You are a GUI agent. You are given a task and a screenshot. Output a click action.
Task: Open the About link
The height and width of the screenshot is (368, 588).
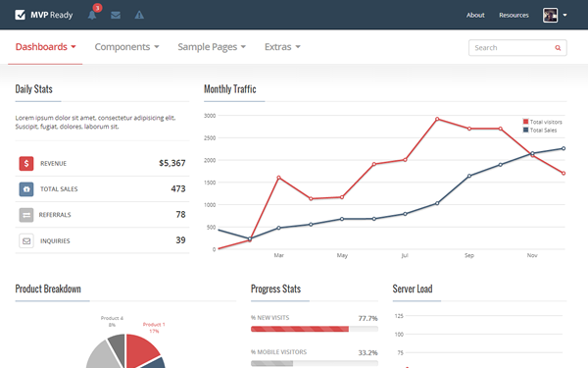(475, 15)
